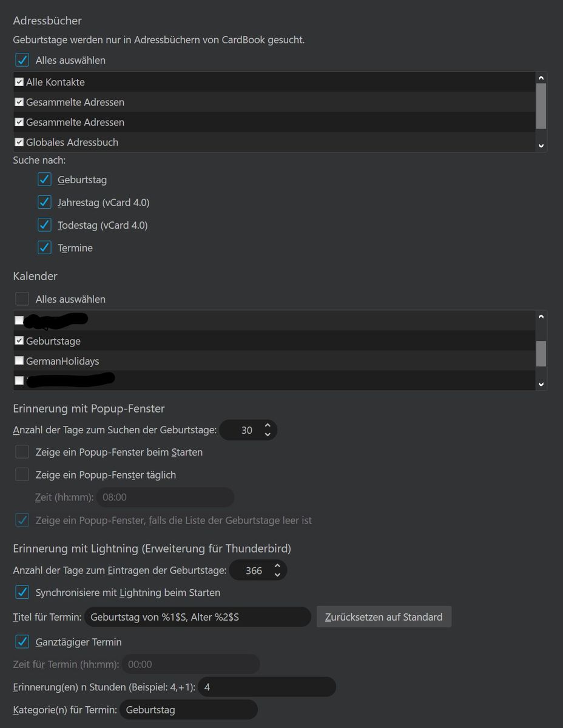Increase days to search birthdays spinner
Image resolution: width=563 pixels, height=728 pixels.
[x=268, y=426]
